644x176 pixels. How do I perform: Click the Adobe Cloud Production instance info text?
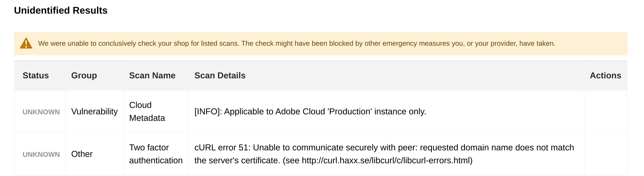(310, 111)
